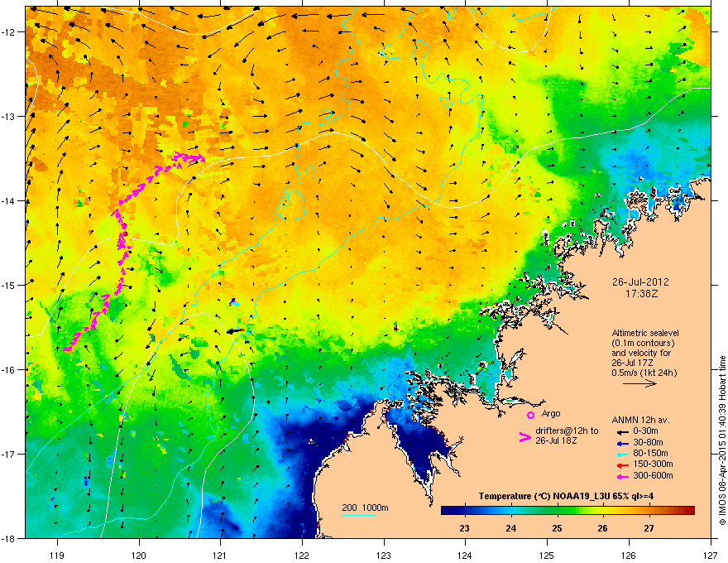
Task: Click the '0.5m/s (1kt 24h)' text
Action: point(644,373)
